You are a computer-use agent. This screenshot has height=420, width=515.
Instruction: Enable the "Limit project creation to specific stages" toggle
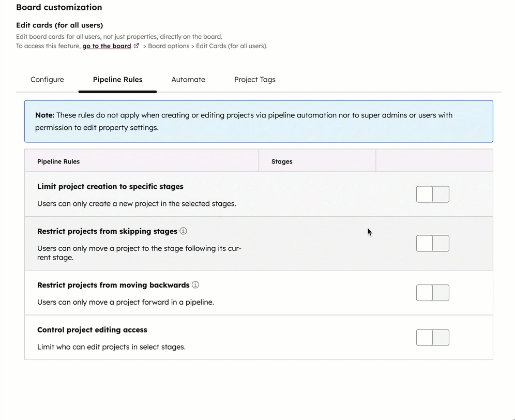coord(433,194)
